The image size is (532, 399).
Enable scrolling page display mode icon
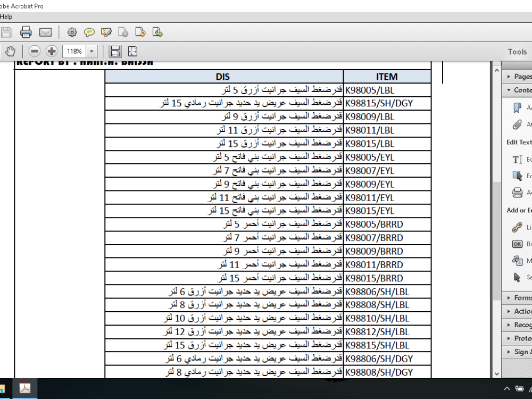pos(115,52)
